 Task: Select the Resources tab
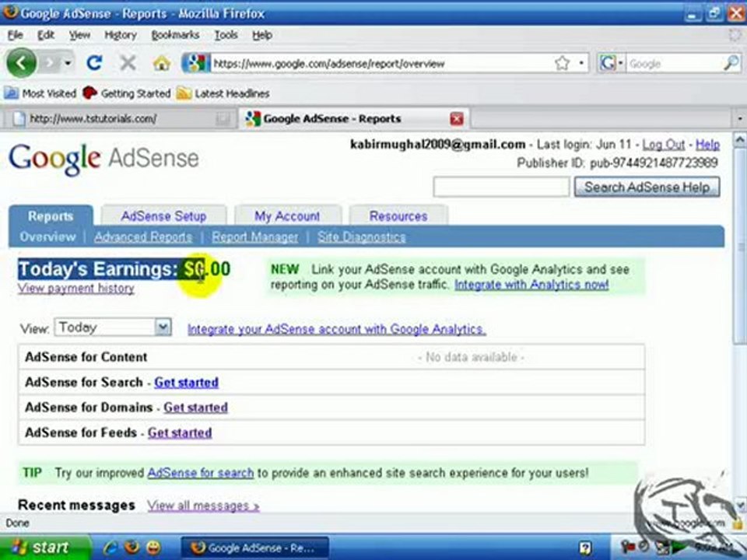click(398, 216)
